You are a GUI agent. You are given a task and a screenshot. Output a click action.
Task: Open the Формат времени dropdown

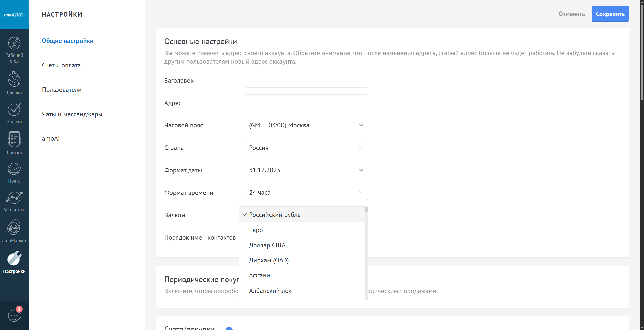pos(306,192)
